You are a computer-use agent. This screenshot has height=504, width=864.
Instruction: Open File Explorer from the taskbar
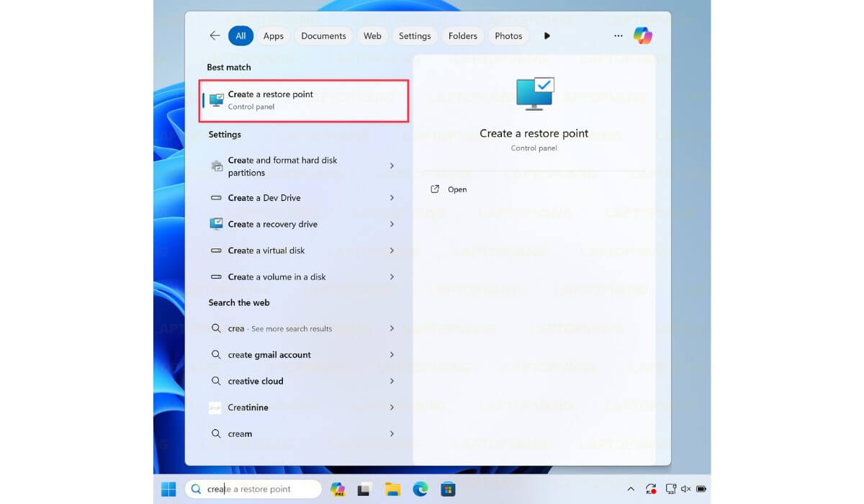[392, 490]
